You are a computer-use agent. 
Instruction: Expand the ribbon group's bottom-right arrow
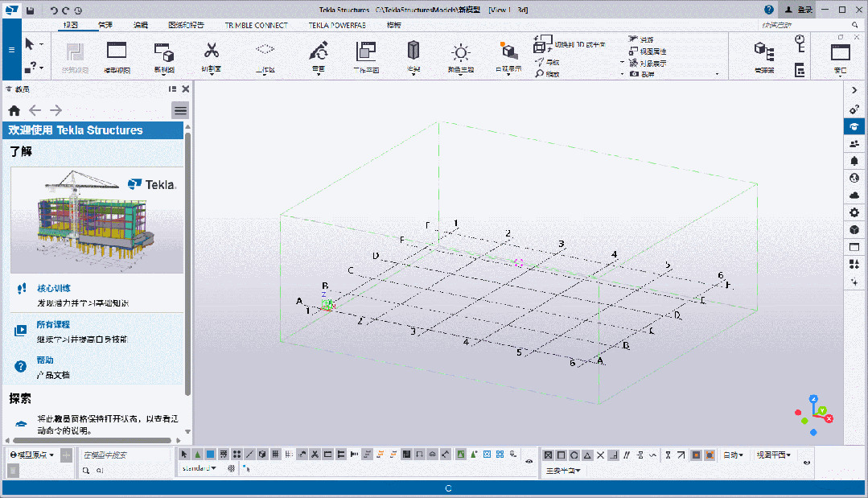(718, 74)
